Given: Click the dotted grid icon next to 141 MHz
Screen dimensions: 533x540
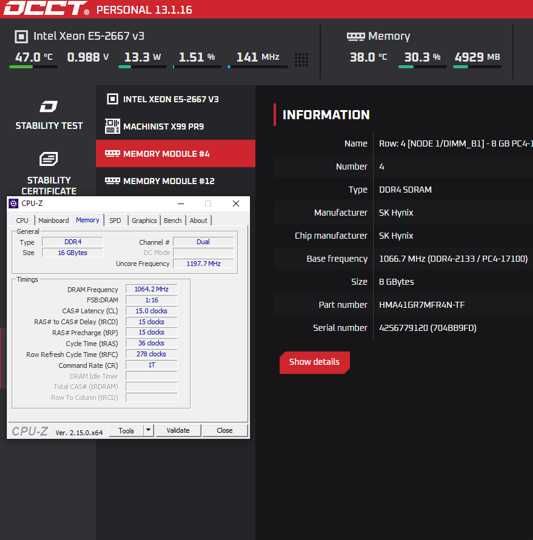Looking at the screenshot, I should pos(301,60).
